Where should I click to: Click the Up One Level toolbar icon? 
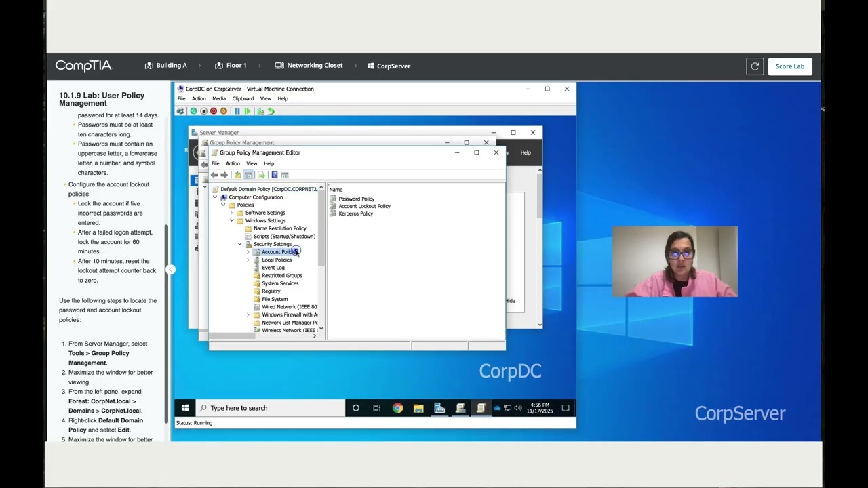[x=237, y=175]
